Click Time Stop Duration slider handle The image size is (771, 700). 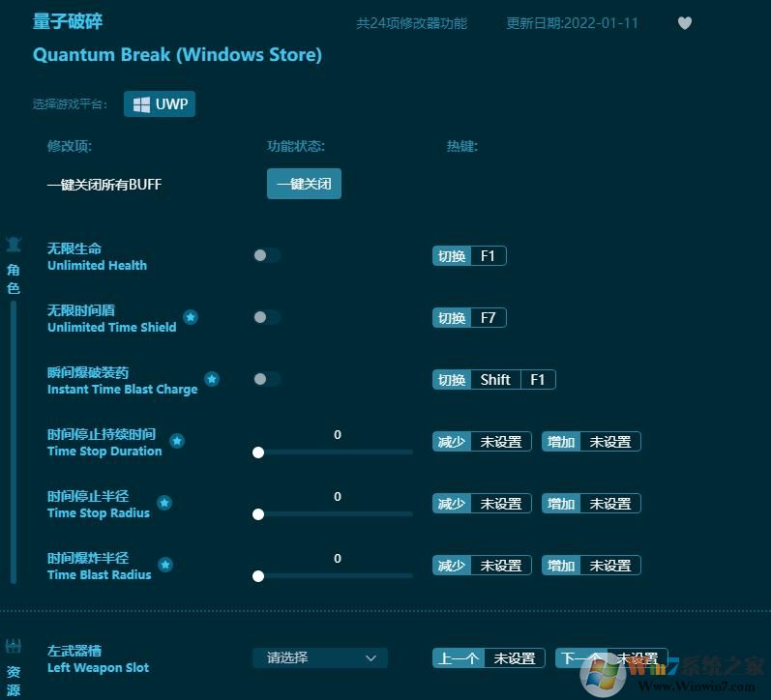pyautogui.click(x=258, y=452)
